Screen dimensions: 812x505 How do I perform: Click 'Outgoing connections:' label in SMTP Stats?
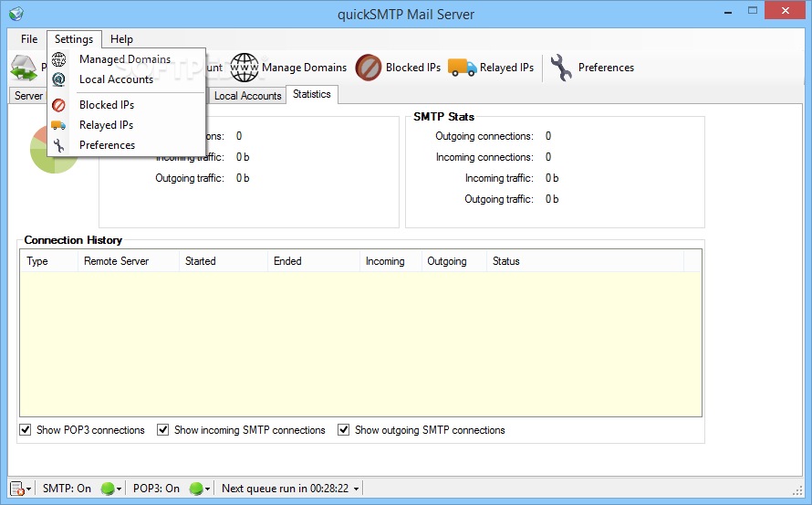coord(484,136)
